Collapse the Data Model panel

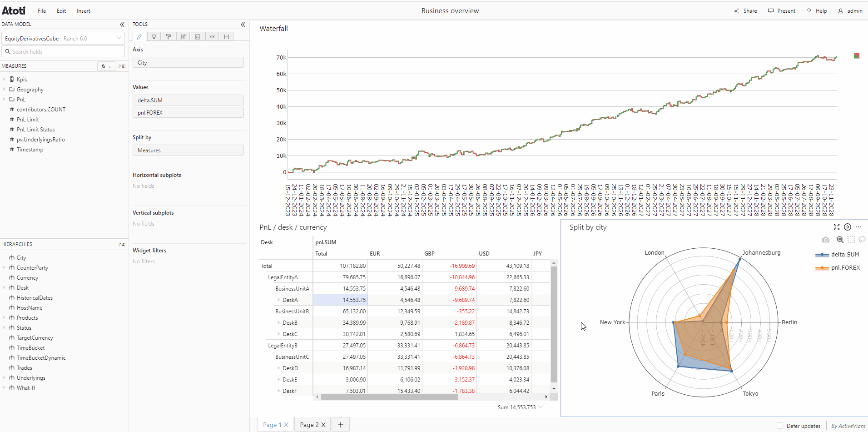[x=122, y=25]
